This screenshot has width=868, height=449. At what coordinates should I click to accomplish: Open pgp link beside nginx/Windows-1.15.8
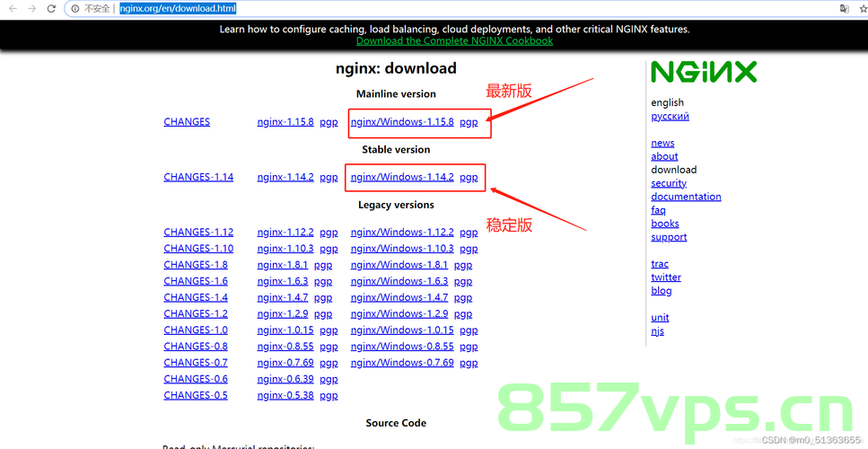coord(469,122)
